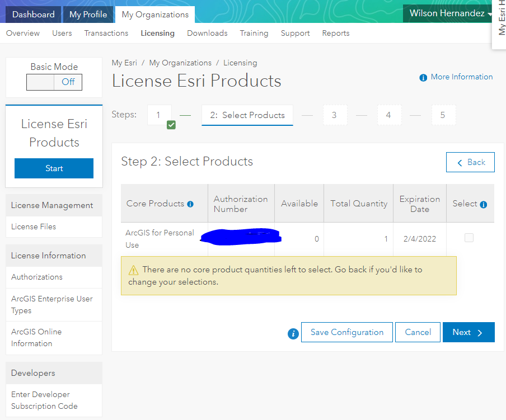Open the Support menu item
Viewport: 506px width, 420px height.
(x=296, y=33)
